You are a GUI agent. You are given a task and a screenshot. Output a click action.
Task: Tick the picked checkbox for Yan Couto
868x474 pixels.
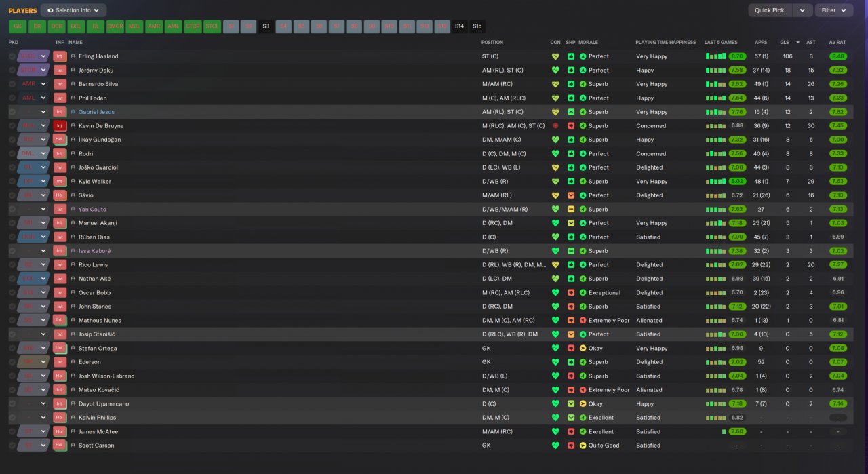[x=12, y=209]
